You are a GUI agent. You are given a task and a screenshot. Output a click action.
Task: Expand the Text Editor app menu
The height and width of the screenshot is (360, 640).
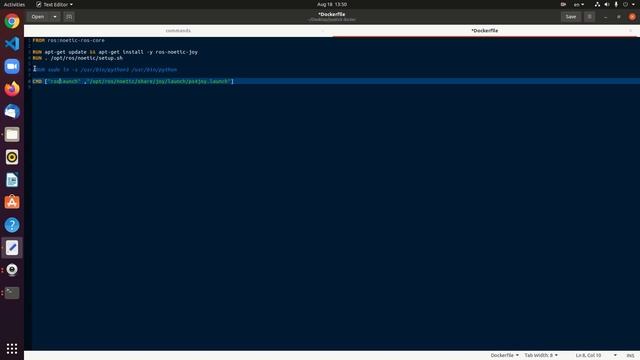point(54,4)
